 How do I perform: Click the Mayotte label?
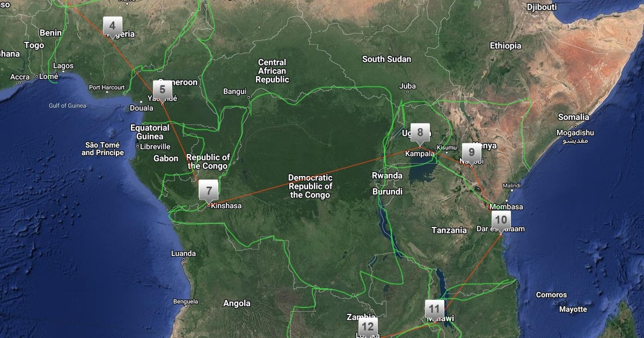(x=573, y=309)
